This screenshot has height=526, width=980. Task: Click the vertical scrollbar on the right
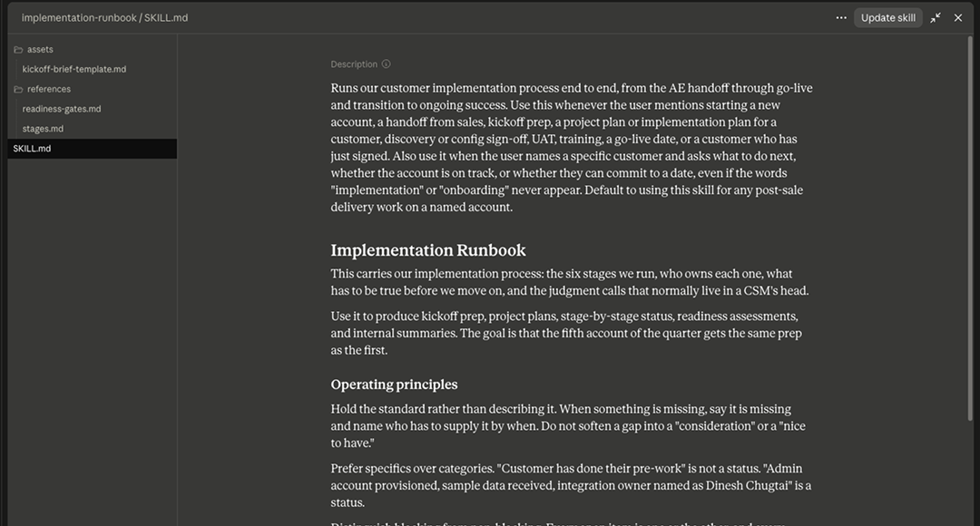(970, 228)
